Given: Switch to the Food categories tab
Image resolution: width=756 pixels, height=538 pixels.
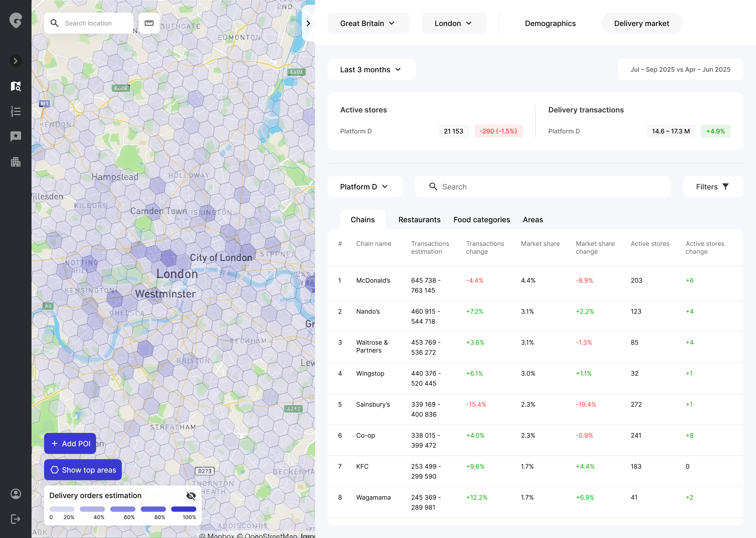Looking at the screenshot, I should 482,220.
